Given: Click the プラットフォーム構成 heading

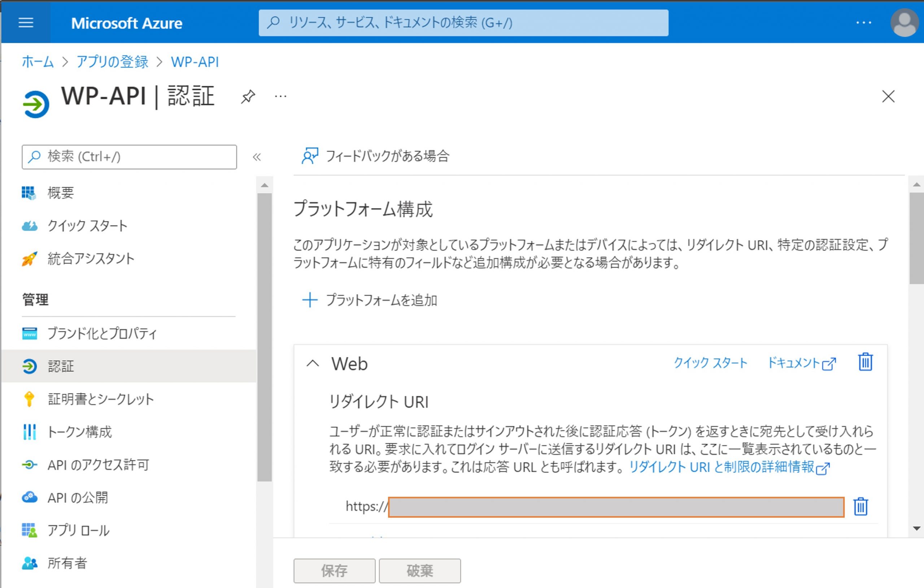Looking at the screenshot, I should [363, 209].
